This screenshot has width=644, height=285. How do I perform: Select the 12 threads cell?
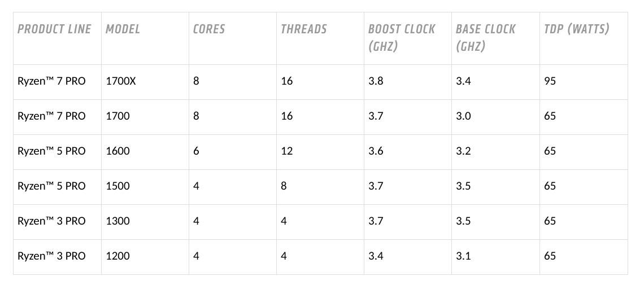coord(287,151)
